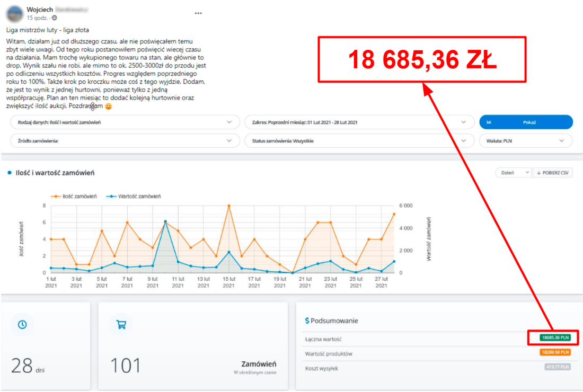This screenshot has width=583, height=392.
Task: Click Wojciech's profile avatar
Action: click(15, 13)
